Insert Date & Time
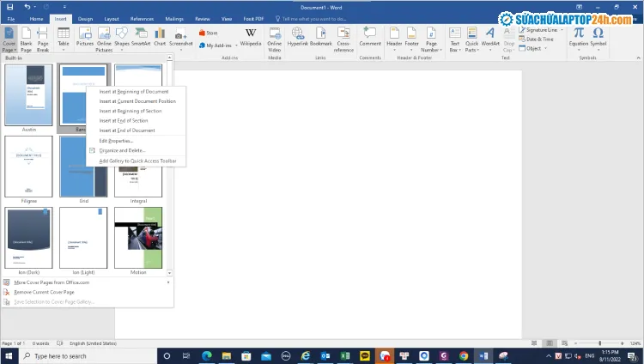644x364 pixels. pos(536,39)
